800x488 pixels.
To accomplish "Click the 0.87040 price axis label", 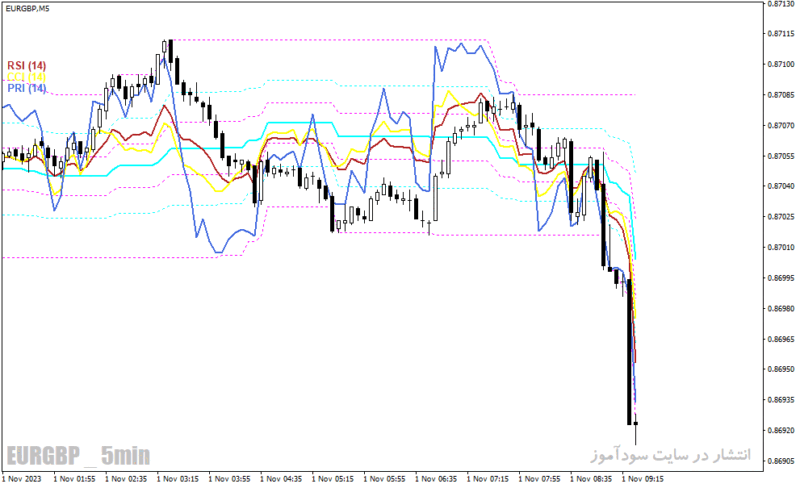I will (x=781, y=186).
